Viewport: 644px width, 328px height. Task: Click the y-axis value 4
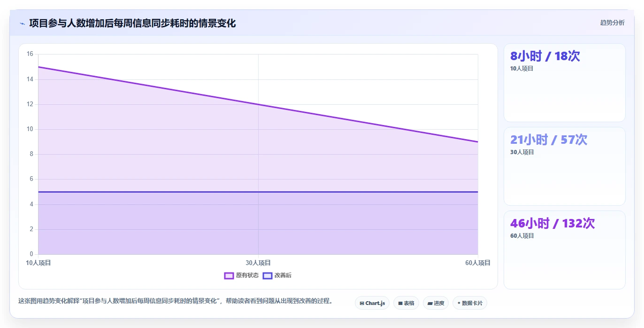(31, 204)
